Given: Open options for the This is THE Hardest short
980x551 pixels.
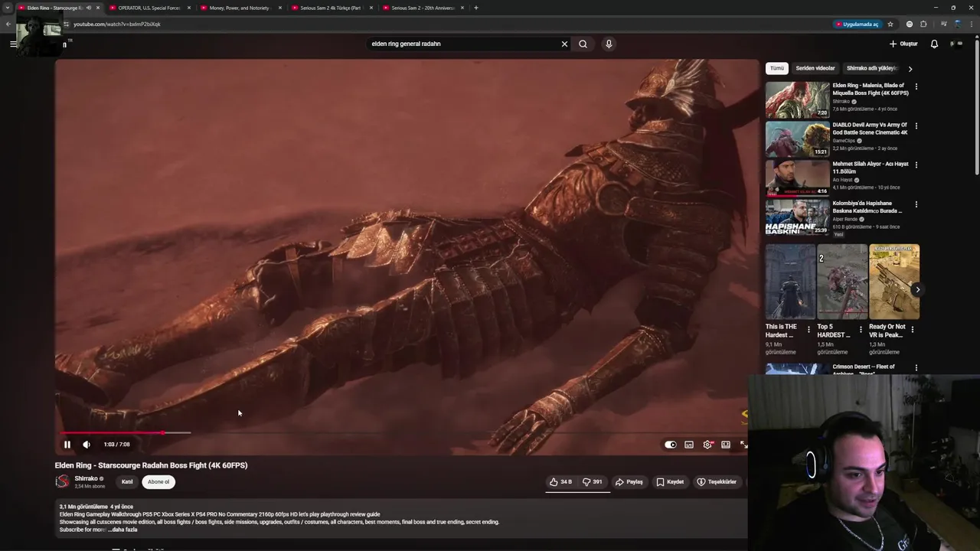Looking at the screenshot, I should click(808, 330).
